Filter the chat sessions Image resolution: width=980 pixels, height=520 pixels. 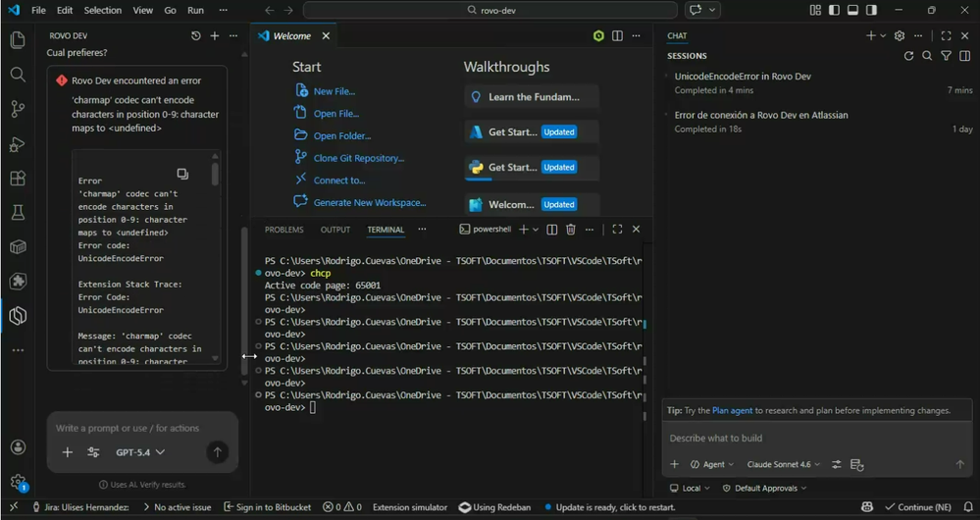pyautogui.click(x=947, y=56)
